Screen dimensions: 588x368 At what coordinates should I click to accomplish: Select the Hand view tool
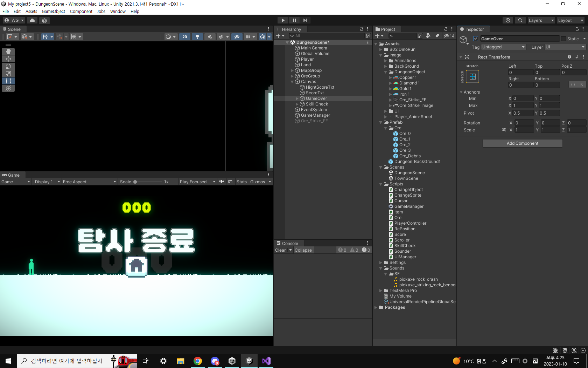tap(8, 52)
